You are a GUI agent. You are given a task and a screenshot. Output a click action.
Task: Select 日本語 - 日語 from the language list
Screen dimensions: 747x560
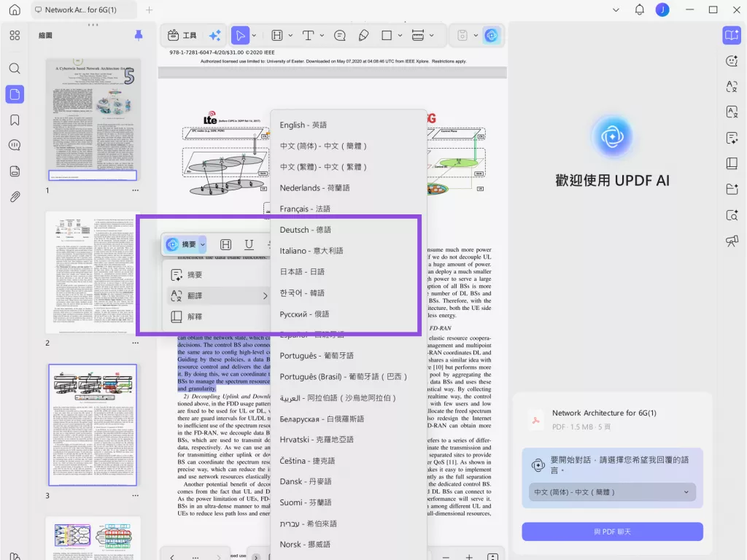point(303,271)
